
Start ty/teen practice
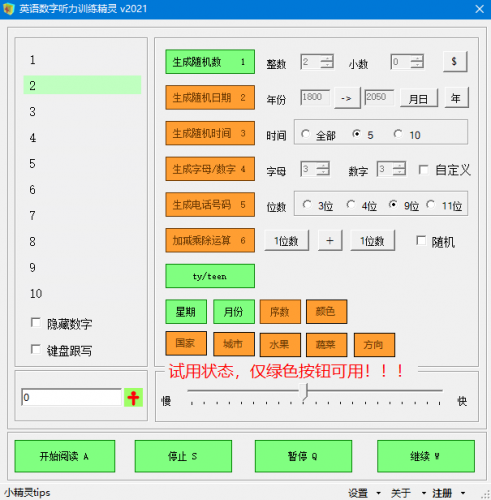pyautogui.click(x=210, y=276)
